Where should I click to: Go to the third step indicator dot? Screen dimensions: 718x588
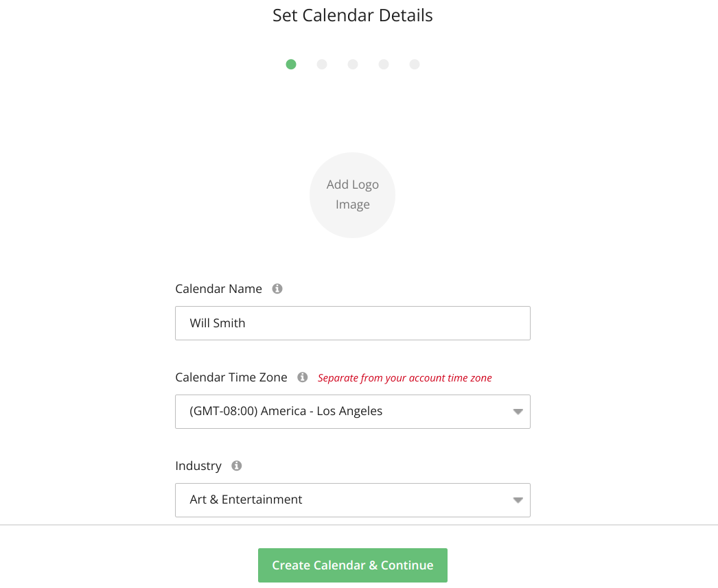pyautogui.click(x=353, y=64)
